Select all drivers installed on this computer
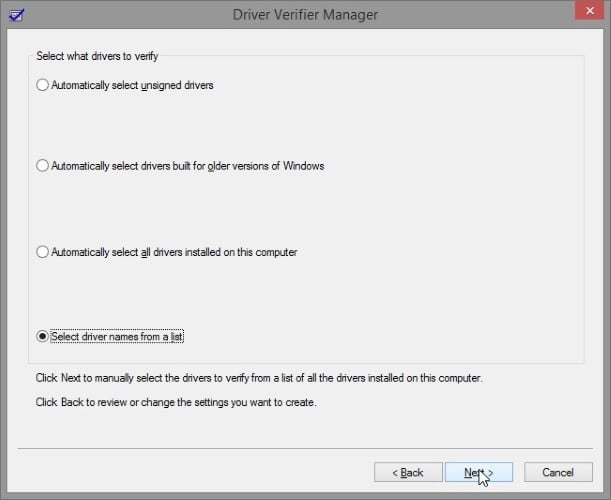This screenshot has width=611, height=500. click(x=166, y=252)
